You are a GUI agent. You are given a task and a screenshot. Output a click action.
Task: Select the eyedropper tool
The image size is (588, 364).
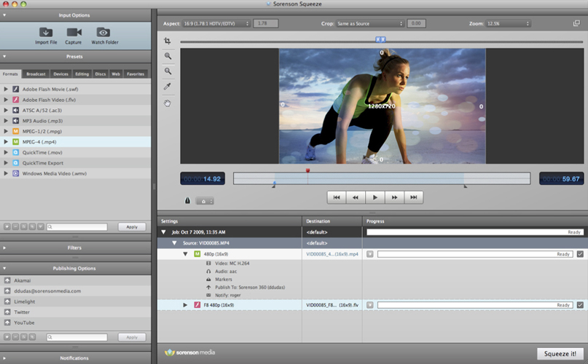click(168, 87)
